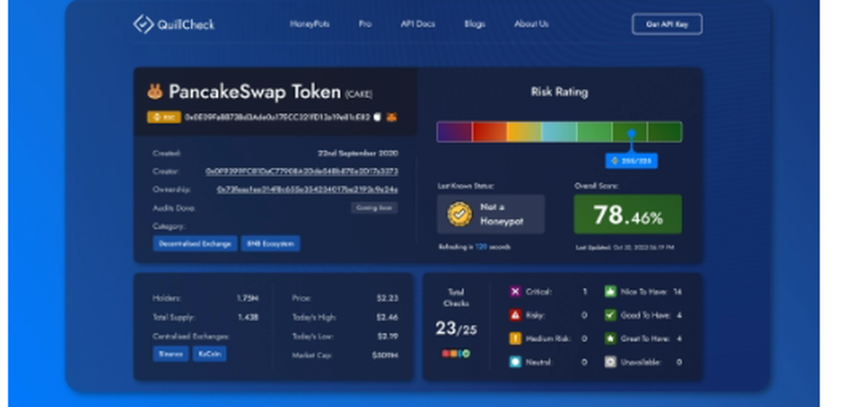Viewport: 868px width, 407px height.
Task: Select the BNB Ecosystem category tag
Action: click(x=271, y=244)
